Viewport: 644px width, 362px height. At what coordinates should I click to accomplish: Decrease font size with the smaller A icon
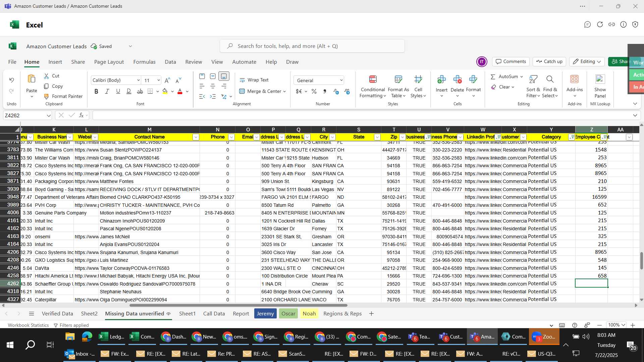(x=178, y=80)
